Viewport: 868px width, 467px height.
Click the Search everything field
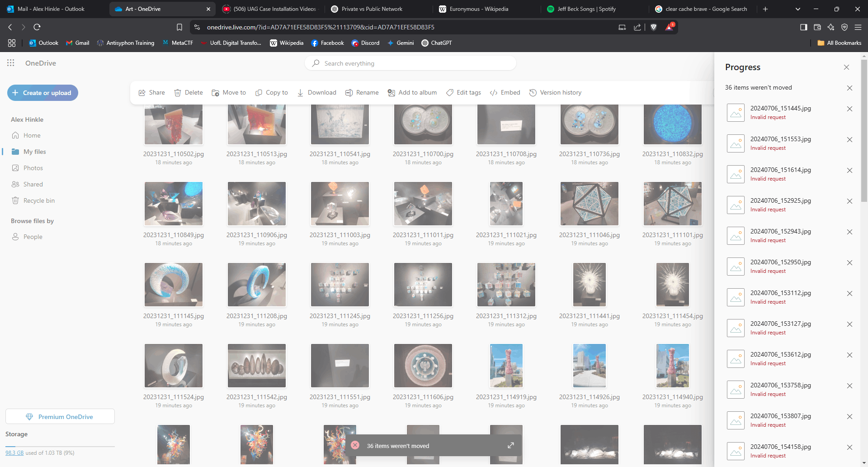point(410,63)
